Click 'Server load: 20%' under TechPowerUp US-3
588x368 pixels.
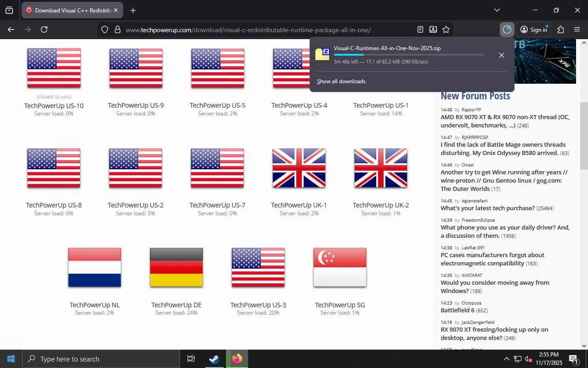click(258, 313)
